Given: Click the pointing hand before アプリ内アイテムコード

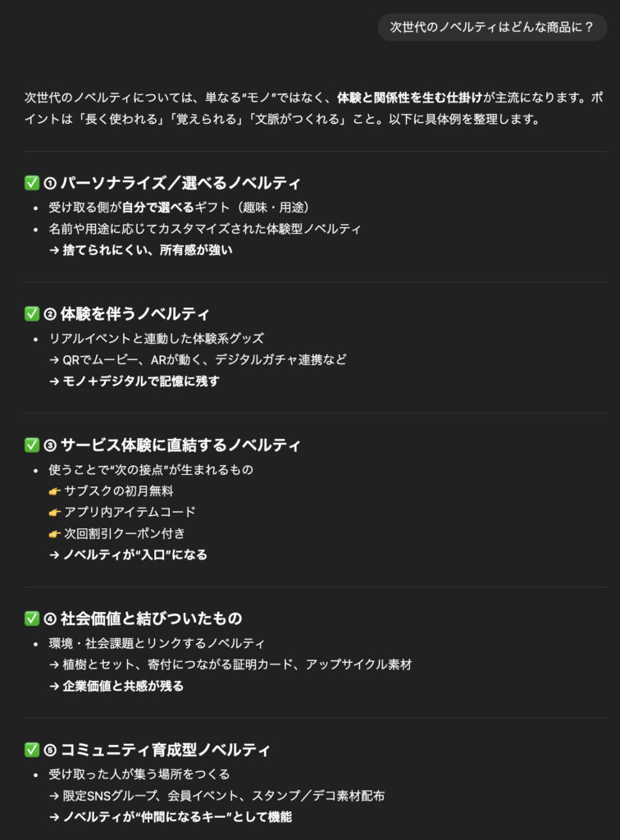Looking at the screenshot, I should (55, 512).
